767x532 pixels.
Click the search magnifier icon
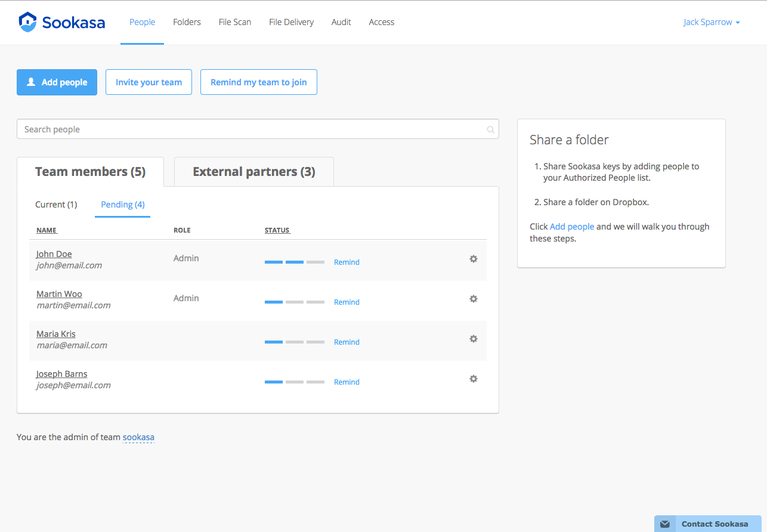pos(490,129)
